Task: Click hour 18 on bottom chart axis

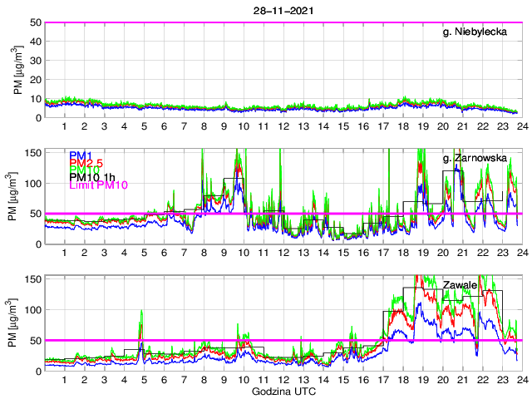Action: (403, 380)
